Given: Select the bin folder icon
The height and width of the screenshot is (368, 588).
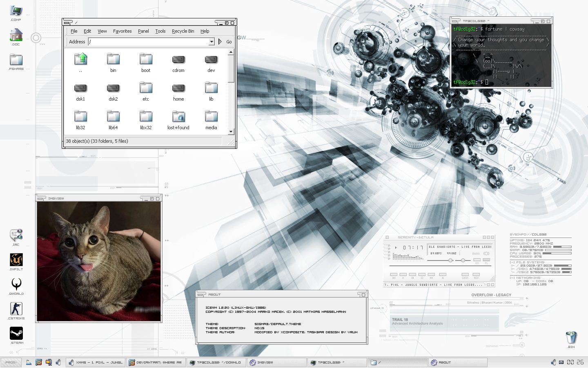Looking at the screenshot, I should (113, 59).
